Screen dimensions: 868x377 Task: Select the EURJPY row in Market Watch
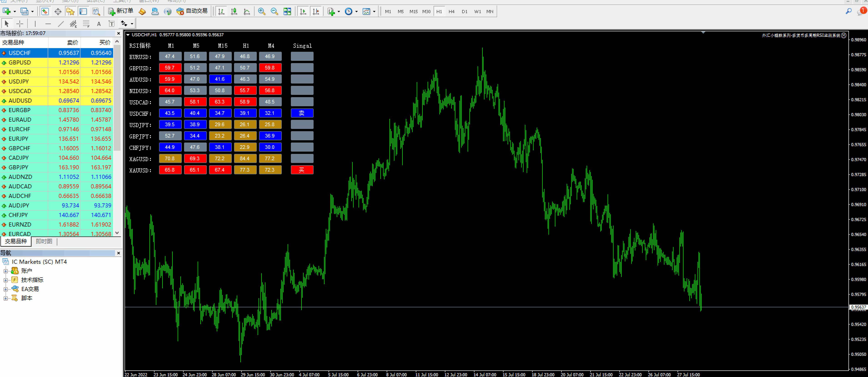click(x=57, y=139)
